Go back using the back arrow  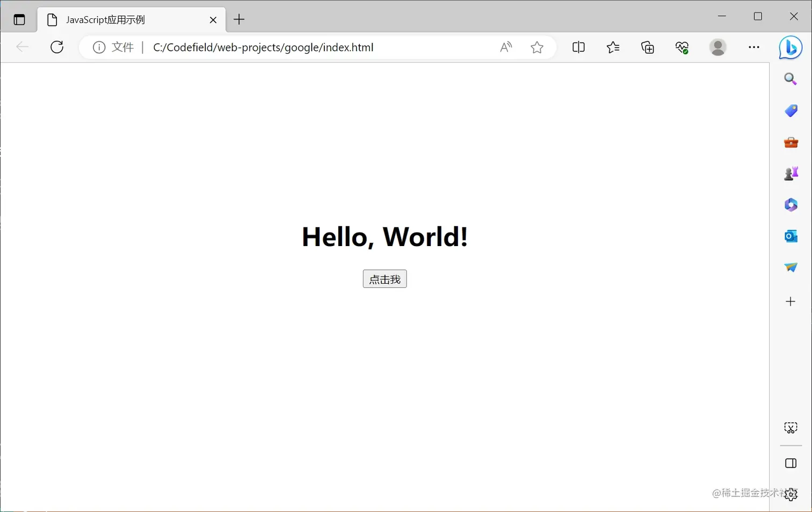pos(23,47)
